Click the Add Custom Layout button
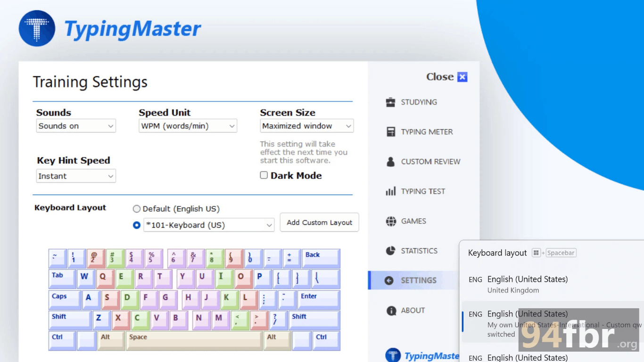This screenshot has width=644, height=362. pos(320,222)
